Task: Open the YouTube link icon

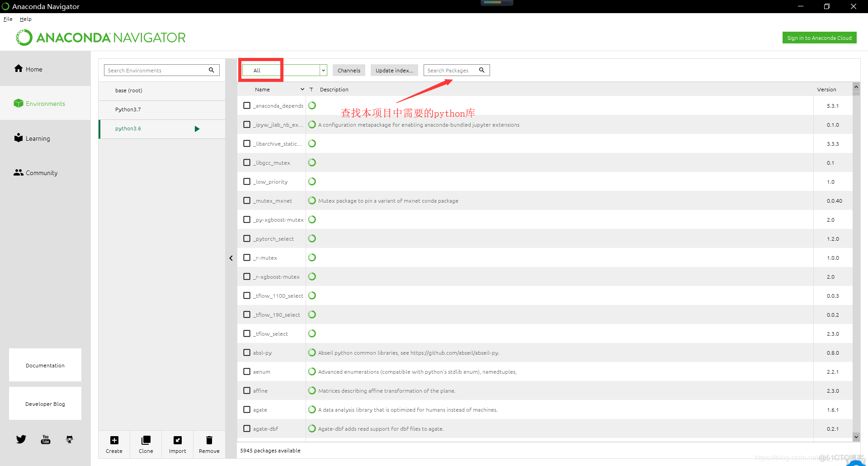Action: click(46, 439)
